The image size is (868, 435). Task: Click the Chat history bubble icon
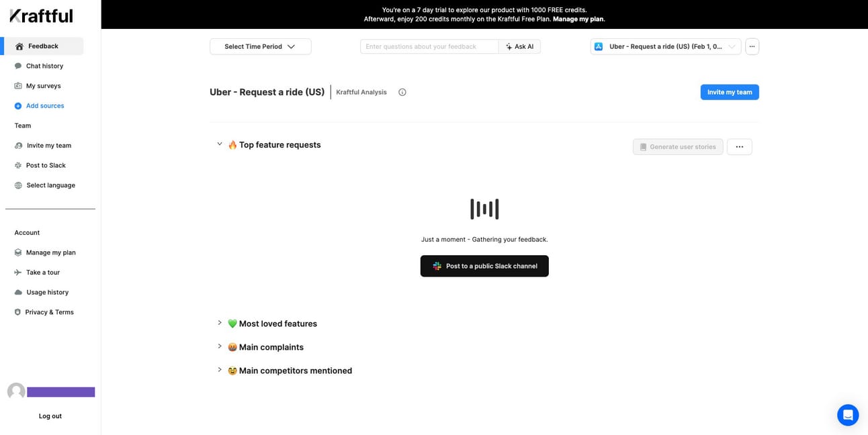coord(18,66)
